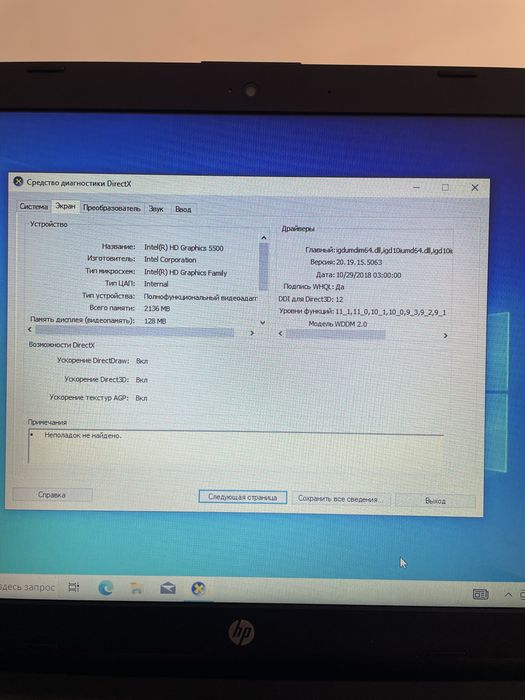This screenshot has width=525, height=700.
Task: Click driver version '20.19.15.5063'
Action: point(358,262)
